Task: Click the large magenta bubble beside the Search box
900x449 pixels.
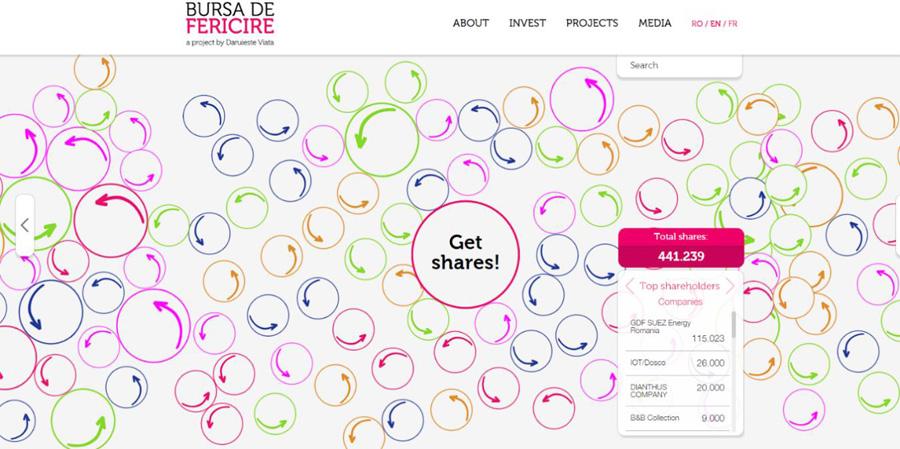Action: pyautogui.click(x=581, y=99)
